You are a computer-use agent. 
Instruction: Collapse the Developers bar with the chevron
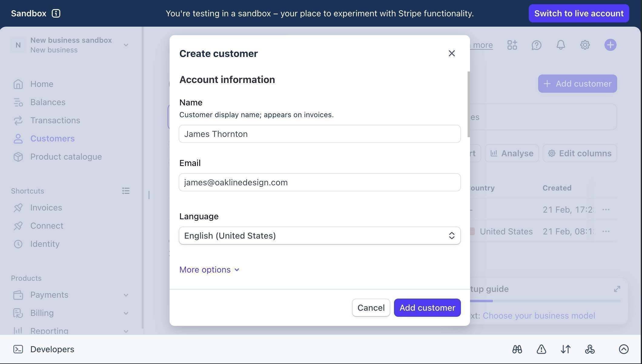[x=624, y=349]
